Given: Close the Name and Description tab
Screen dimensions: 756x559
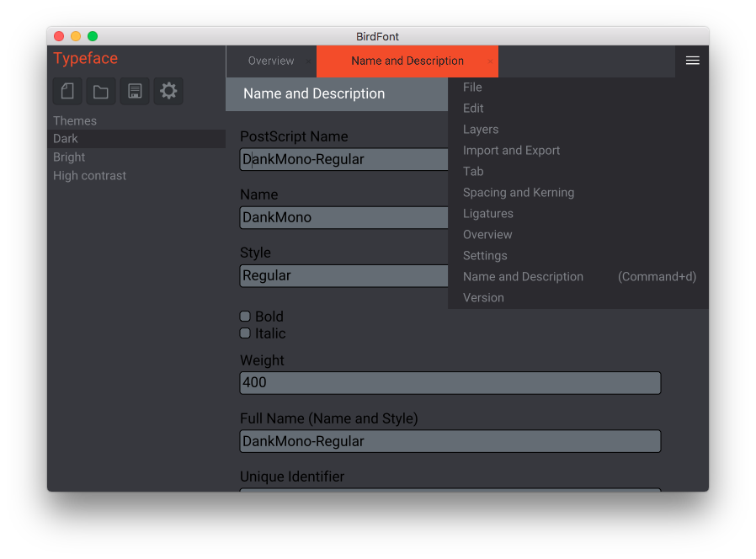Looking at the screenshot, I should point(490,61).
